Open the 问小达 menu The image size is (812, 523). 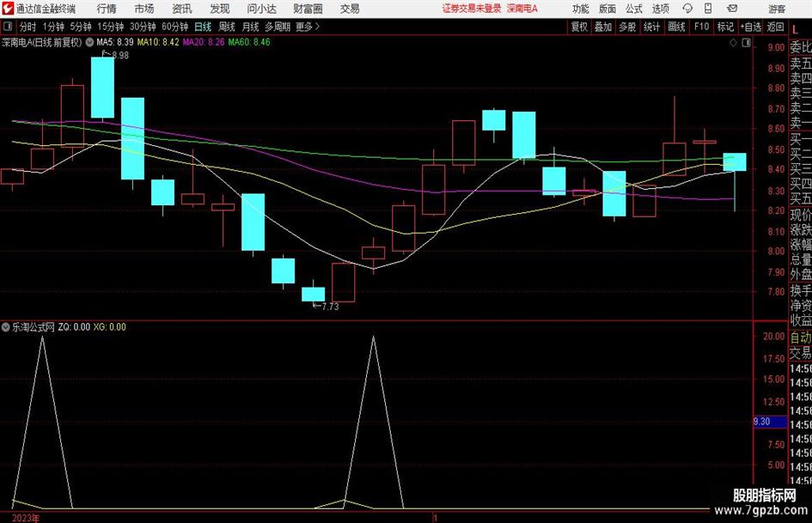tap(261, 9)
